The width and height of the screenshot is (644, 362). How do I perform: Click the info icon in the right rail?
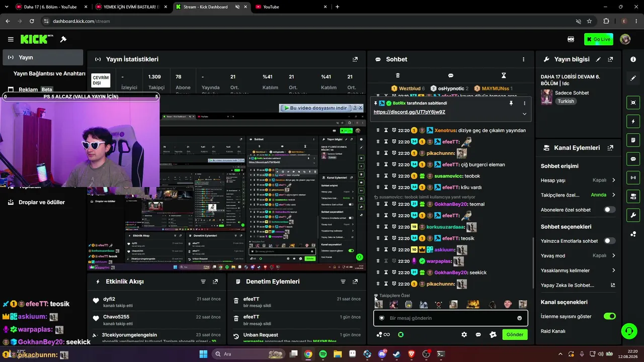[633, 59]
